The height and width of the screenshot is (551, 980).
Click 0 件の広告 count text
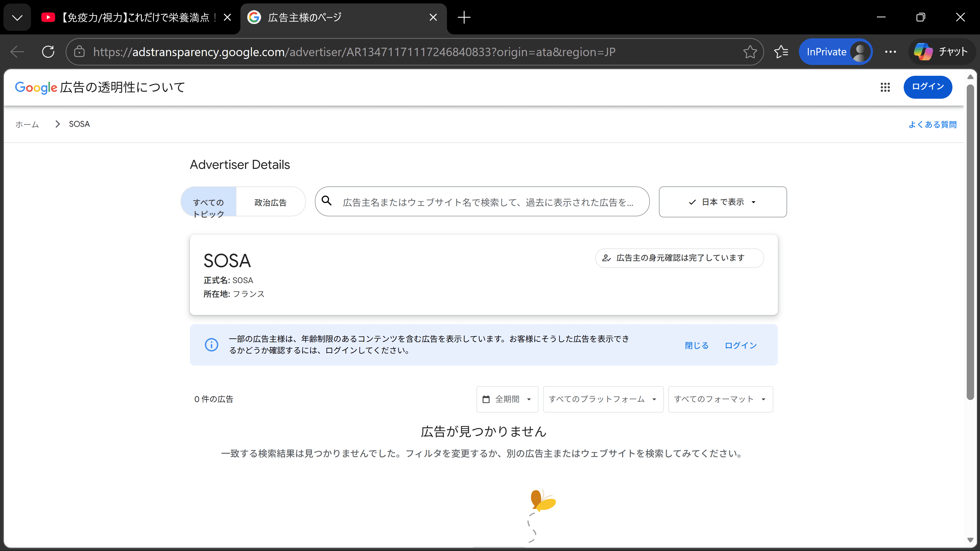tap(213, 399)
